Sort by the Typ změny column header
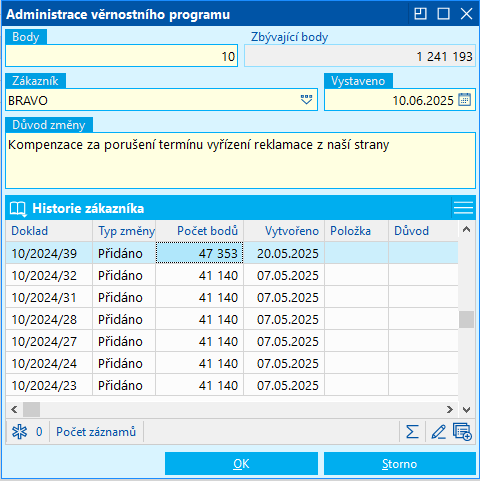 [x=124, y=231]
